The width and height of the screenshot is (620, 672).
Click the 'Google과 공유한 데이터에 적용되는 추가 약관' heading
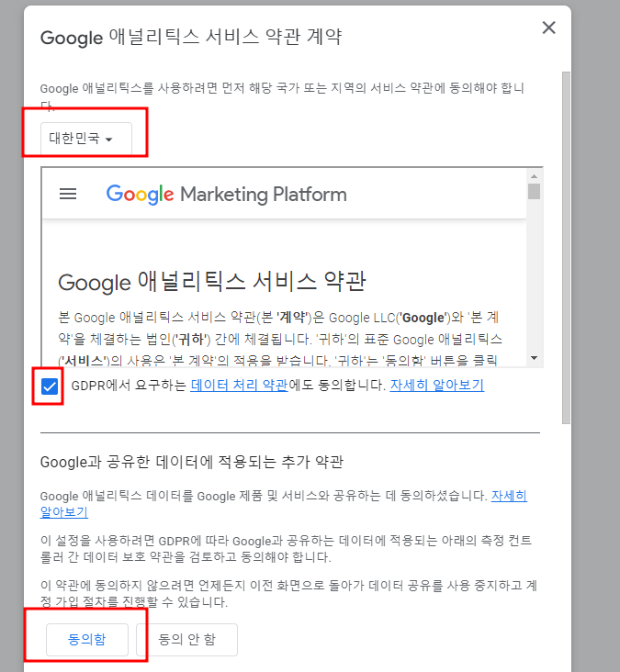pos(192,462)
